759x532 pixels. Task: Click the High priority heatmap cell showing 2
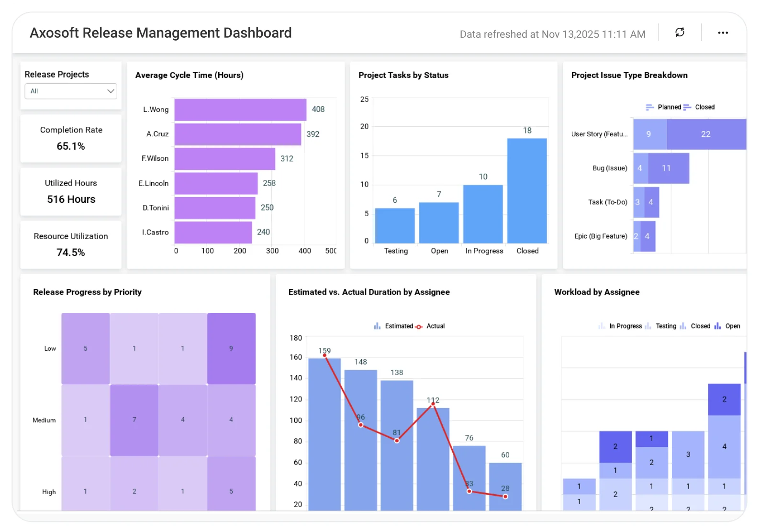tap(134, 484)
